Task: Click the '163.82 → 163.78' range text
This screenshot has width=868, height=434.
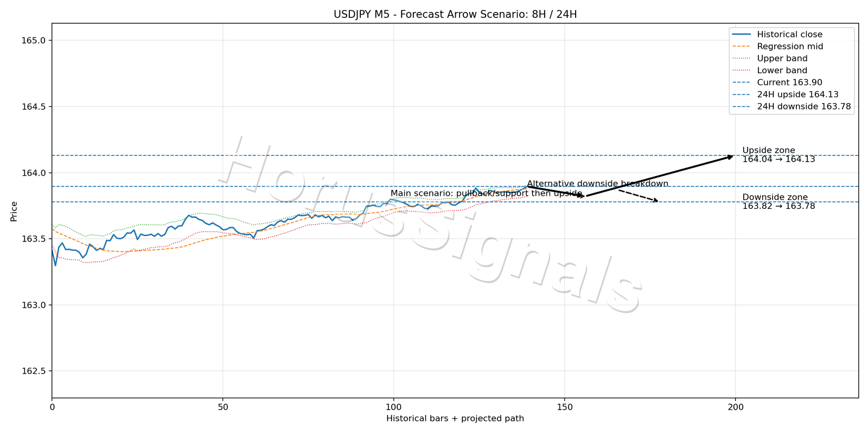Action: point(778,206)
